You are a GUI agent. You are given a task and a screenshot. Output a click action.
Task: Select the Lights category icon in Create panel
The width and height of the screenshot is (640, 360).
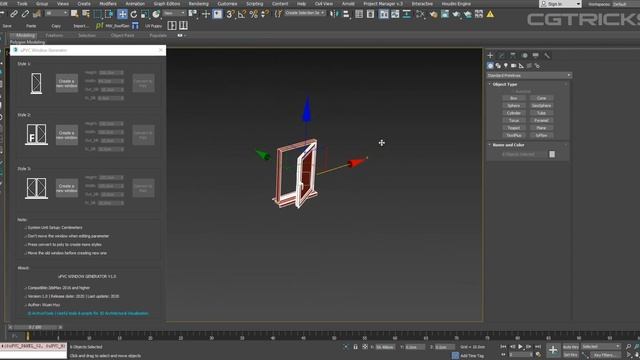tap(506, 66)
